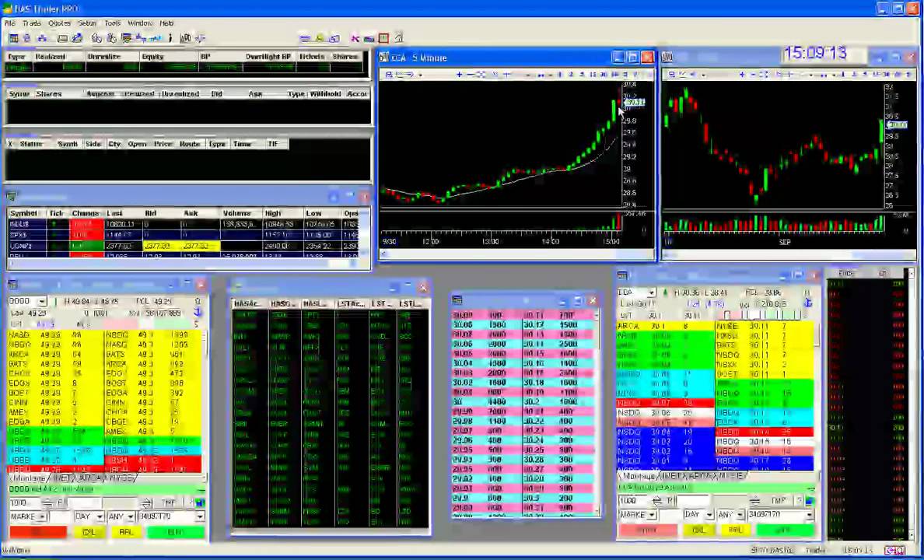Click the 1000 shares field in QQQQ montage
The width and height of the screenshot is (924, 560).
[25, 502]
